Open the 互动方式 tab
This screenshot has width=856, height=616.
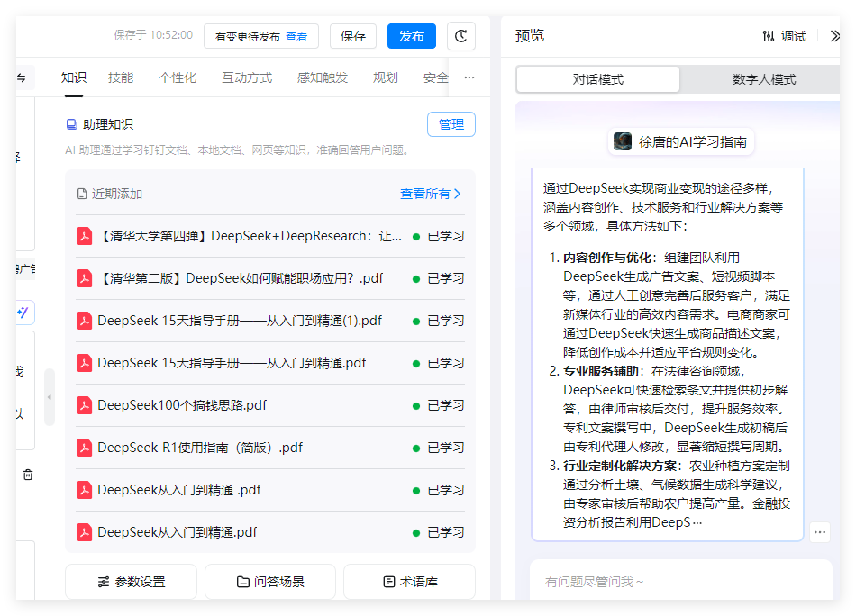[247, 78]
